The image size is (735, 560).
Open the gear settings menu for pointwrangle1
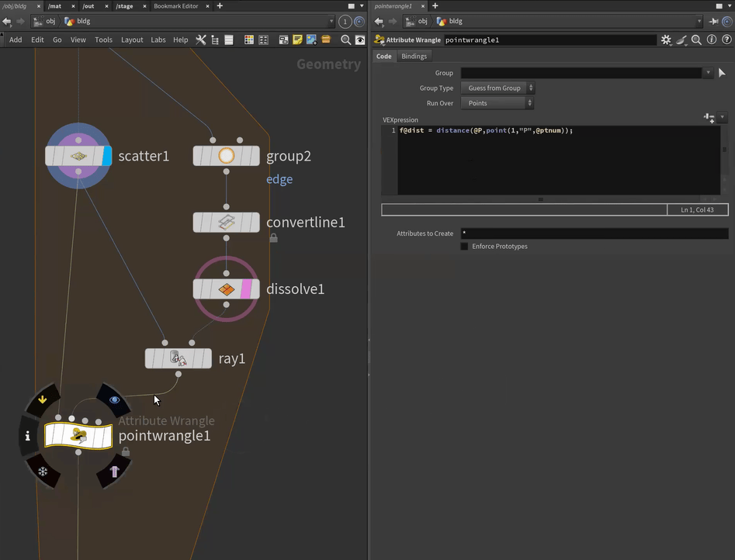click(x=666, y=40)
